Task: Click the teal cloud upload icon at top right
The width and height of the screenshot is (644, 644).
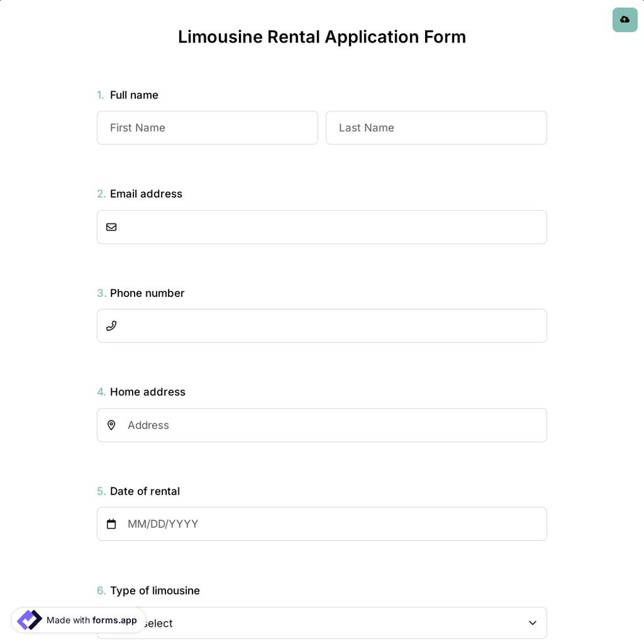Action: [625, 20]
